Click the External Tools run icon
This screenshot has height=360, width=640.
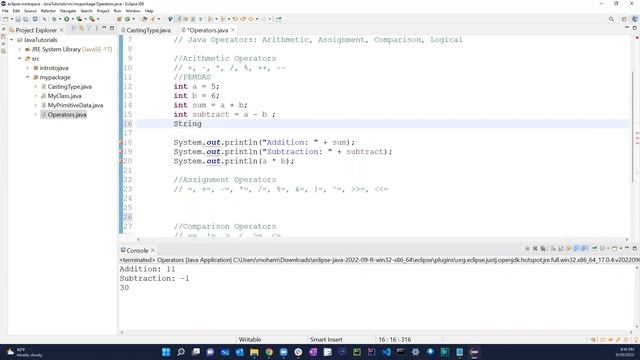coord(92,19)
